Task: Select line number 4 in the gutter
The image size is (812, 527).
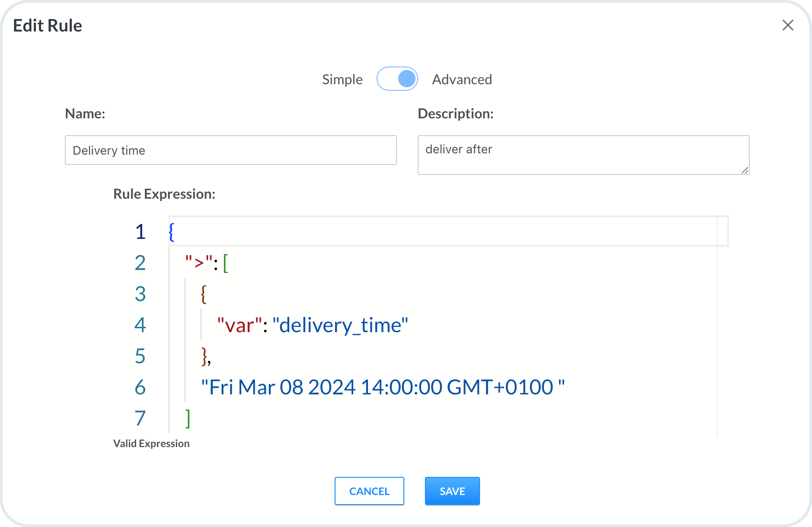Action: tap(140, 325)
